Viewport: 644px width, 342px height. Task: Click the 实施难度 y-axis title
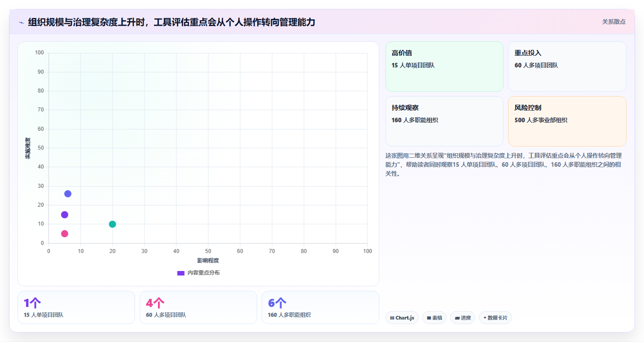(28, 148)
